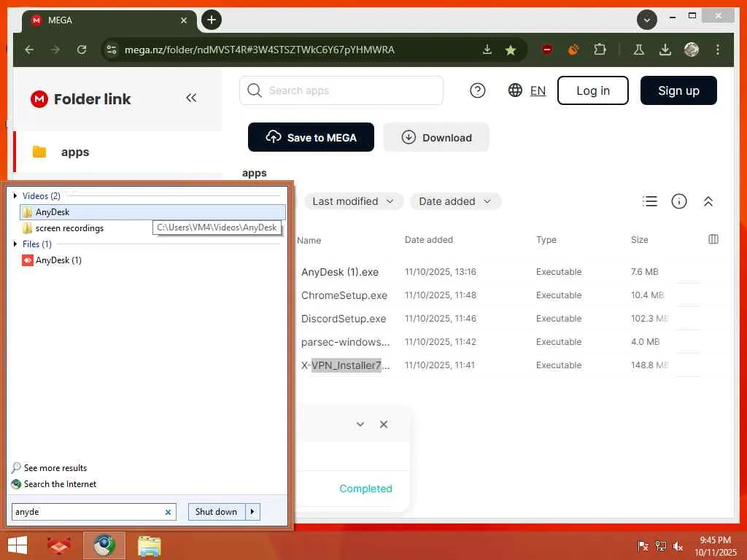
Task: Sort by Type column header
Action: (x=546, y=239)
